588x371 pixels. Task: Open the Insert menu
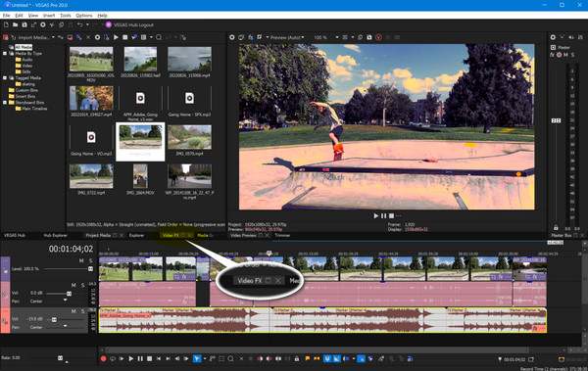(49, 16)
